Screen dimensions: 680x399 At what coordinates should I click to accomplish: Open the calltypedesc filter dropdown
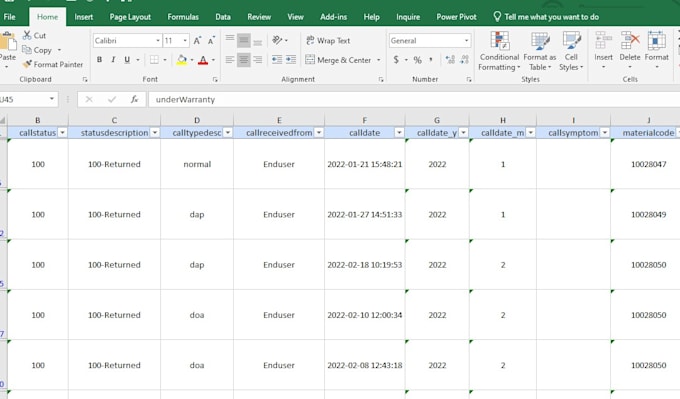tap(228, 133)
